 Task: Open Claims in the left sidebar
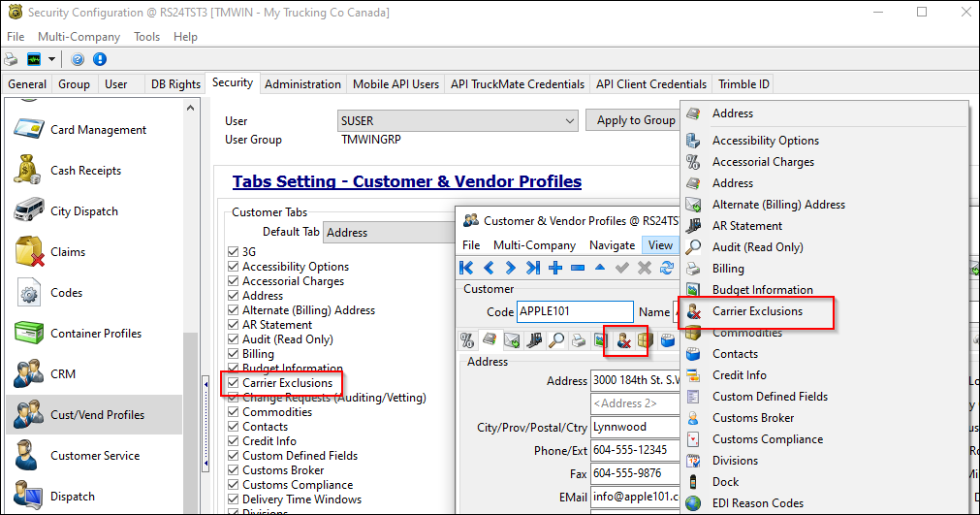point(68,252)
